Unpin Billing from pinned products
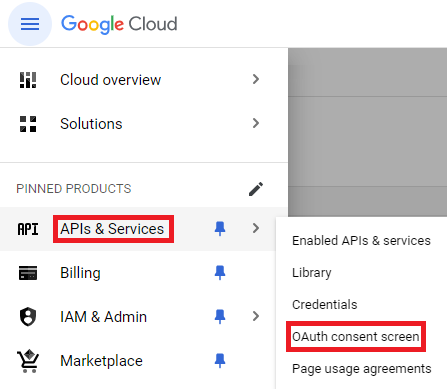The height and width of the screenshot is (389, 447). click(220, 273)
